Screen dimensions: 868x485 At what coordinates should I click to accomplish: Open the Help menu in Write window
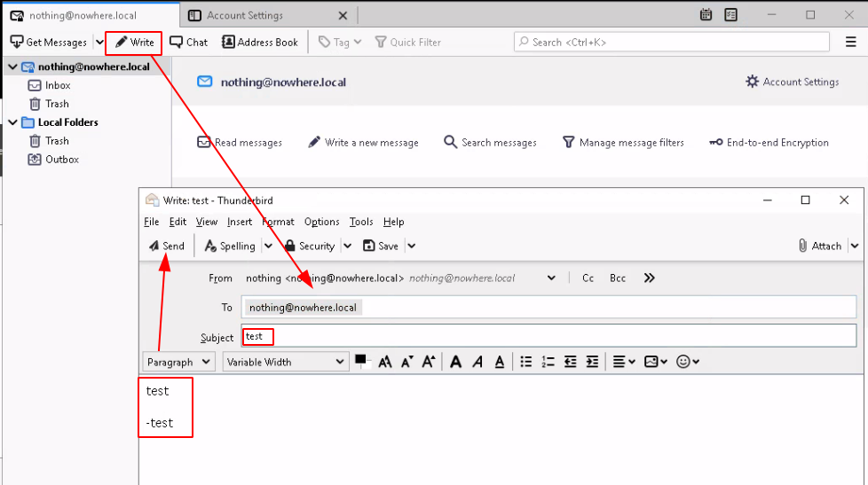[393, 222]
